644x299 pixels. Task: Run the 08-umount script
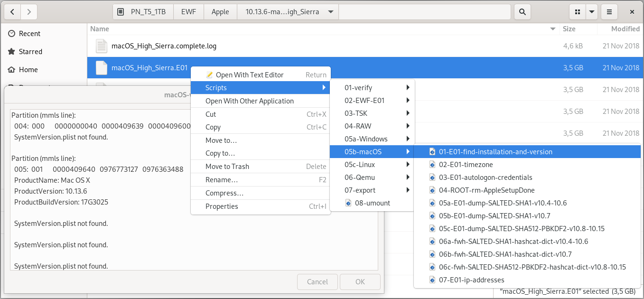(x=373, y=203)
